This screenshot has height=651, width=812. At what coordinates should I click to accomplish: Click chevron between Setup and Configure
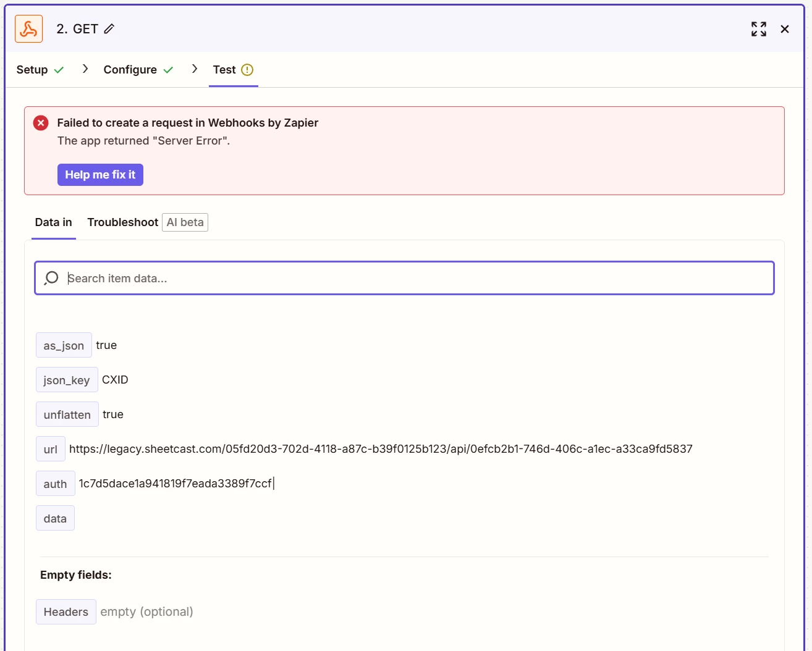click(x=85, y=69)
